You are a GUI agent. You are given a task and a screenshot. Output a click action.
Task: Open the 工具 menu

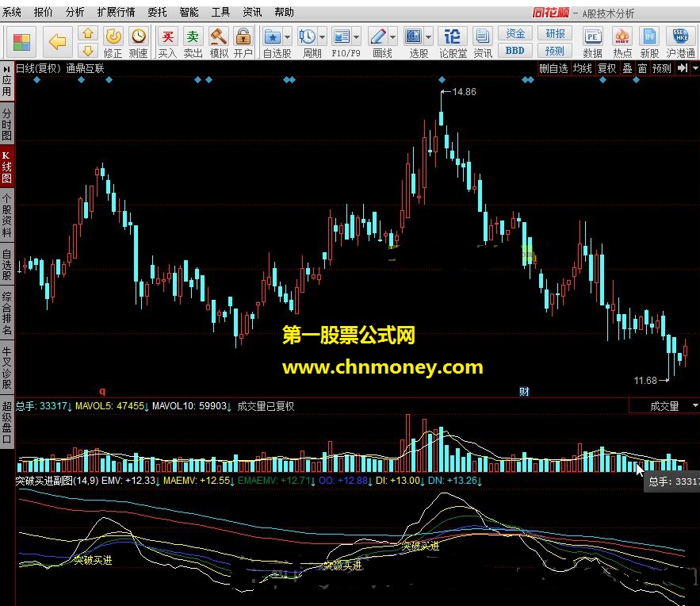coord(220,13)
